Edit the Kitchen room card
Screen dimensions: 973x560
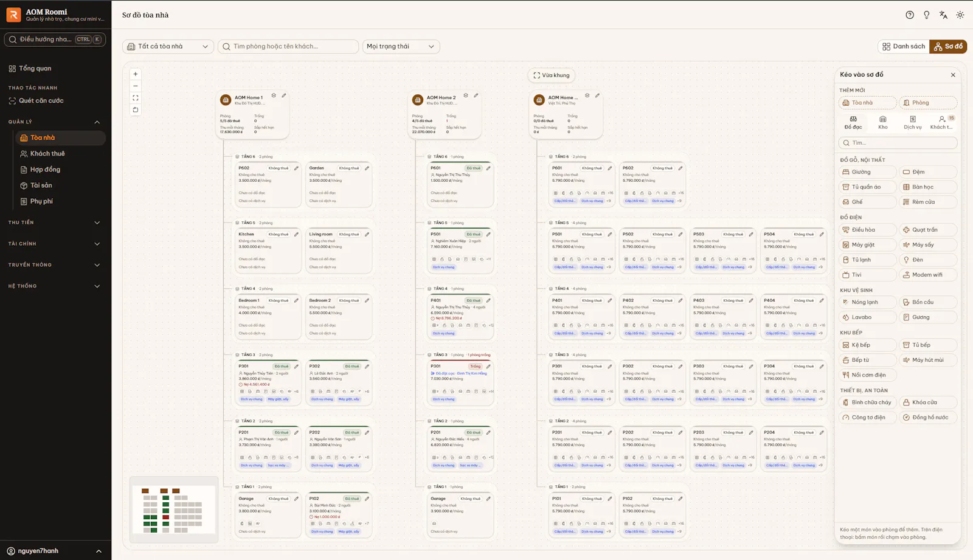tap(296, 234)
